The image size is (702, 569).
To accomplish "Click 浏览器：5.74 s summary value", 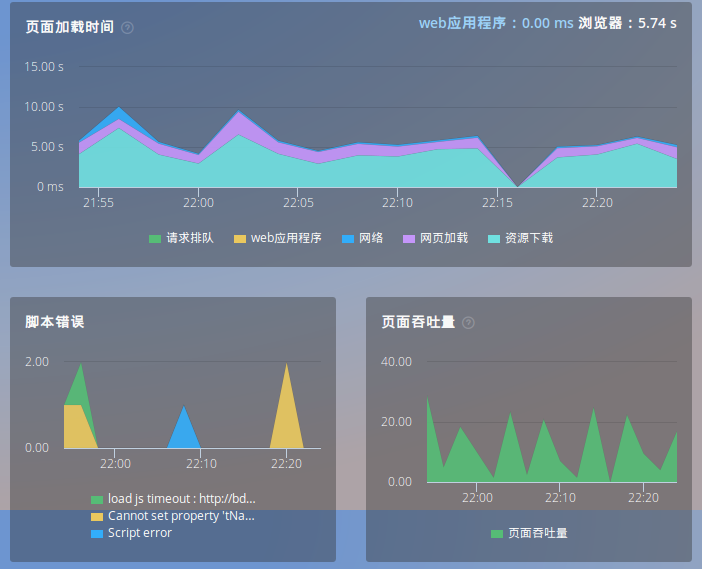I will pyautogui.click(x=627, y=23).
